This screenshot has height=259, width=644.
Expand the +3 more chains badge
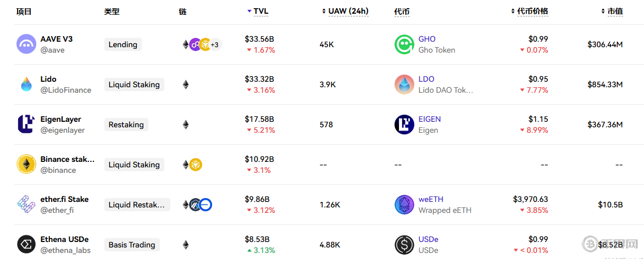[x=215, y=44]
